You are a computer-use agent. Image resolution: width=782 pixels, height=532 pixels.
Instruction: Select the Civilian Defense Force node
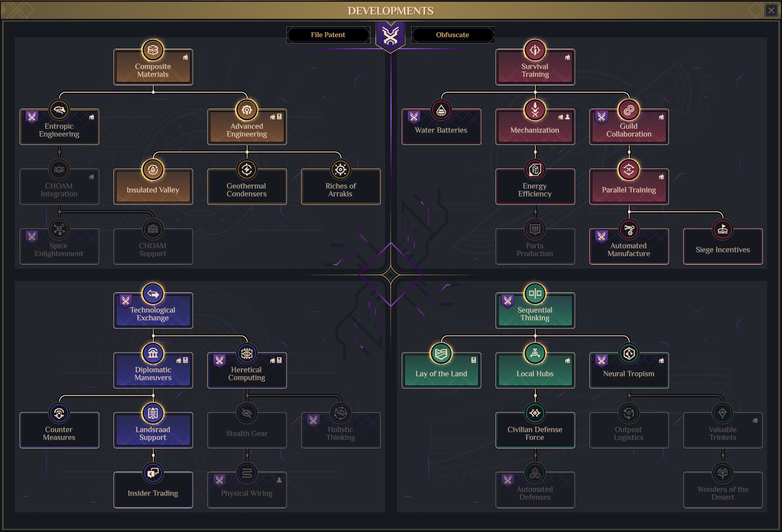535,433
